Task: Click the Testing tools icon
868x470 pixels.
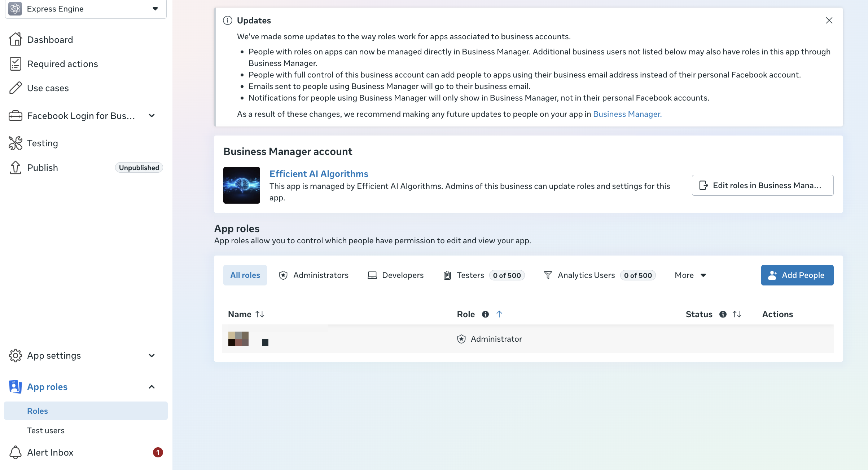Action: [16, 143]
